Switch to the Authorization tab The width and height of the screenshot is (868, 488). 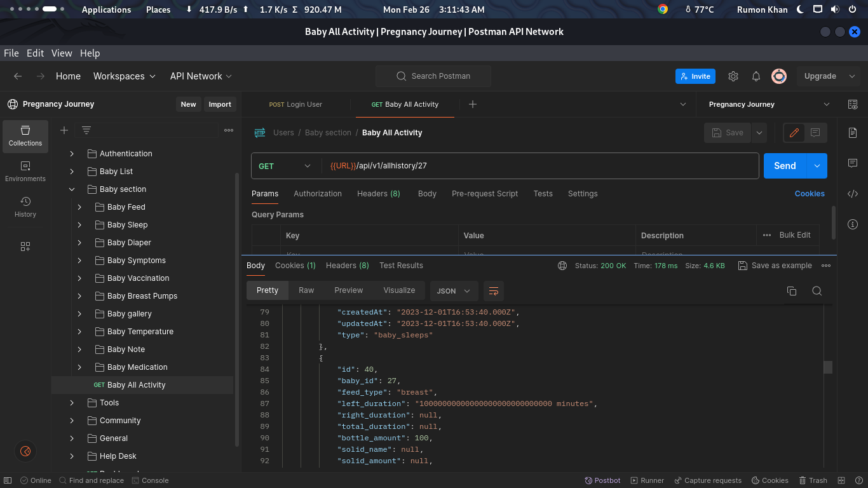(318, 194)
